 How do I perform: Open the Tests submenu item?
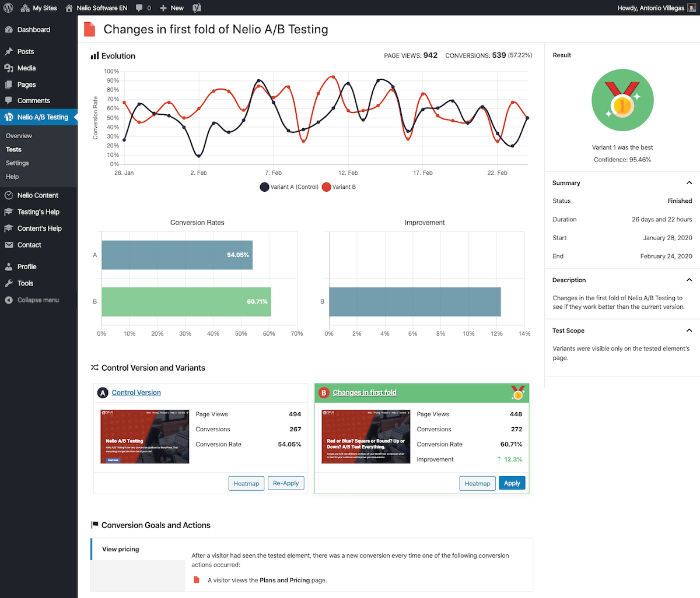point(13,150)
